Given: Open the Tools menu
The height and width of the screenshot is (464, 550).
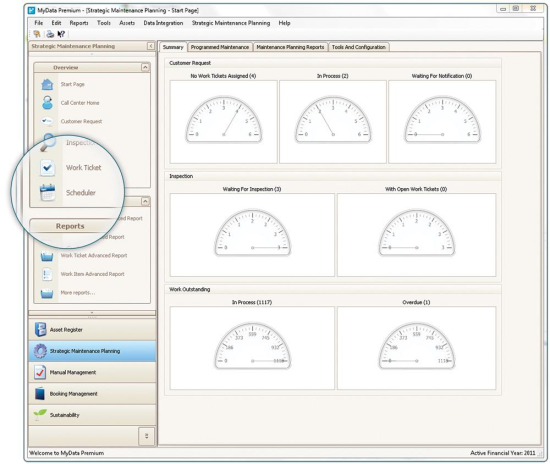Looking at the screenshot, I should (x=104, y=23).
